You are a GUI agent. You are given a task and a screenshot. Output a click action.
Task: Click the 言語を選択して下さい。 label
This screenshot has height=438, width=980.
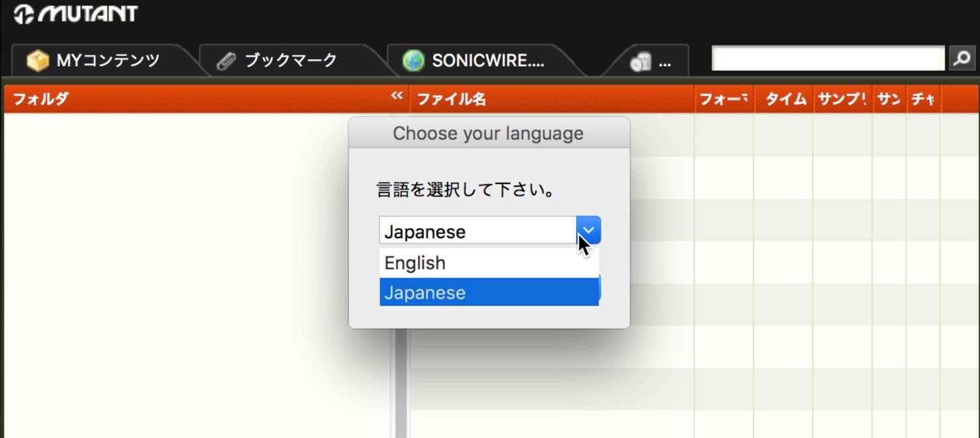click(465, 191)
